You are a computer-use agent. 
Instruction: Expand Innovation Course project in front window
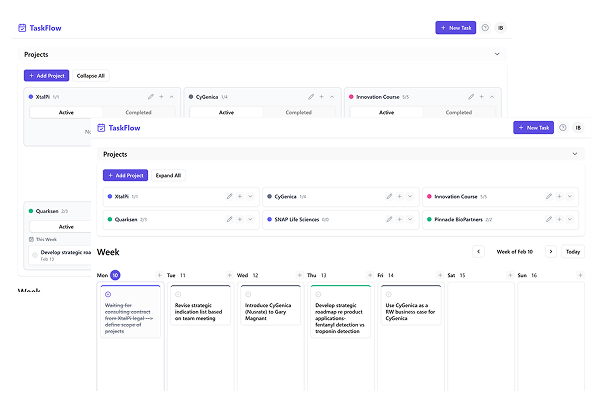click(570, 196)
